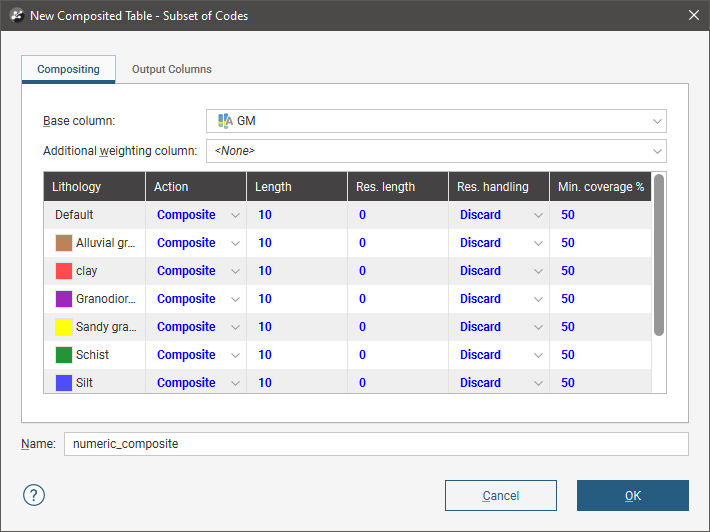The width and height of the screenshot is (710, 532).
Task: Switch to the Output Columns tab
Action: [x=172, y=69]
